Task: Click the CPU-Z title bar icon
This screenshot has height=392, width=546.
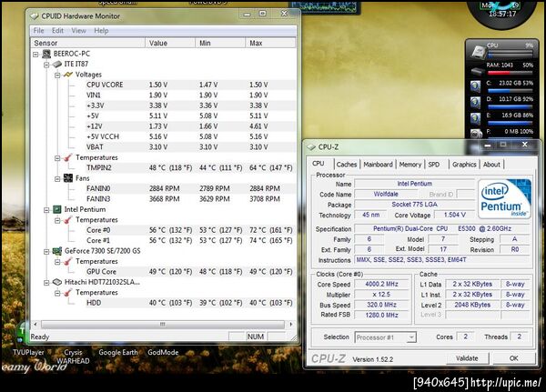Action: [x=311, y=147]
